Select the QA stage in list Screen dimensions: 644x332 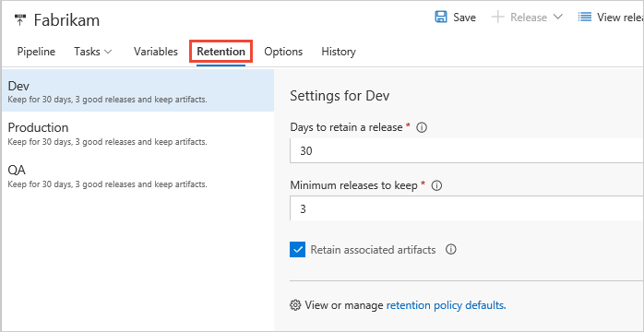(138, 175)
